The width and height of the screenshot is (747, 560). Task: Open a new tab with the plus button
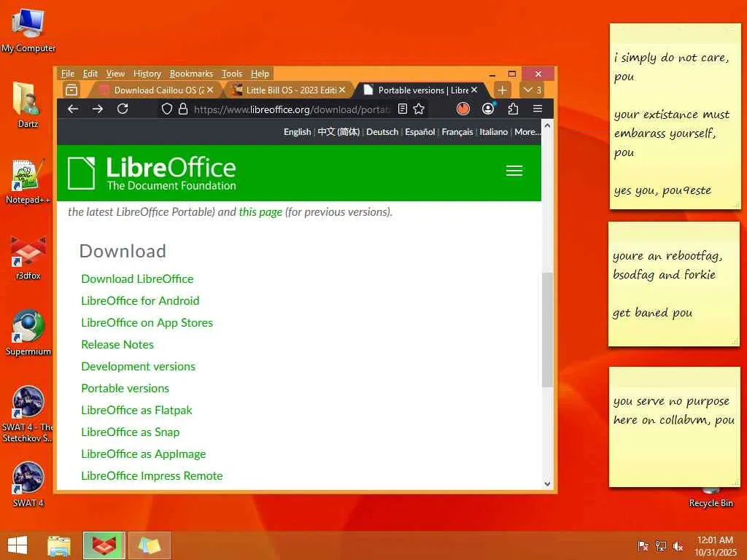tap(502, 90)
